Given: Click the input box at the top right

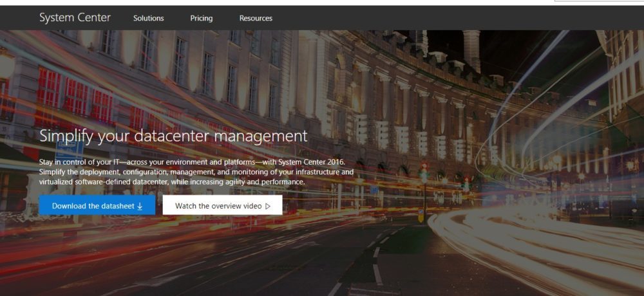Looking at the screenshot, I should [x=599, y=2].
